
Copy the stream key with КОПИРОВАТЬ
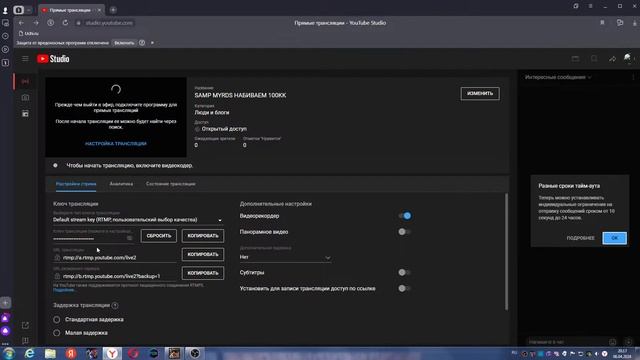pyautogui.click(x=203, y=236)
